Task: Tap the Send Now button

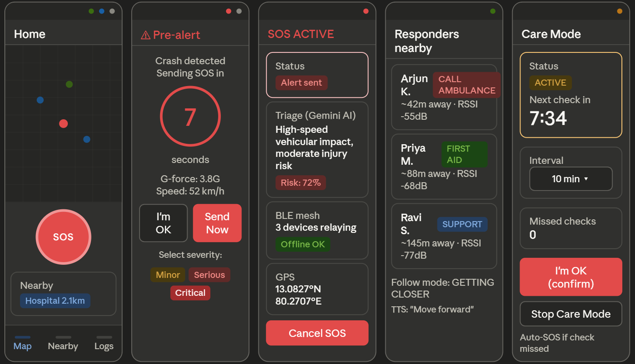Action: coord(217,223)
